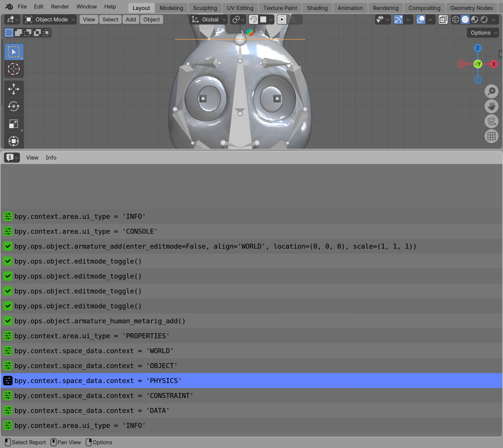The height and width of the screenshot is (448, 503).
Task: Switch to the Shading workspace tab
Action: click(x=317, y=8)
